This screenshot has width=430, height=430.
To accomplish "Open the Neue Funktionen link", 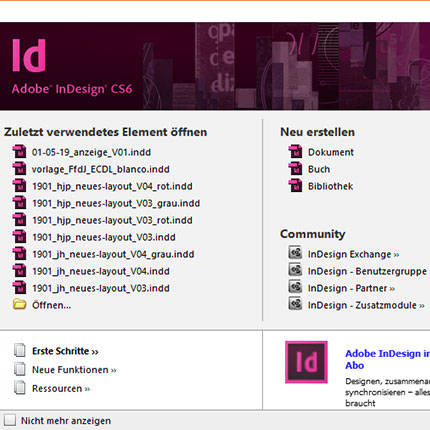I will (74, 370).
